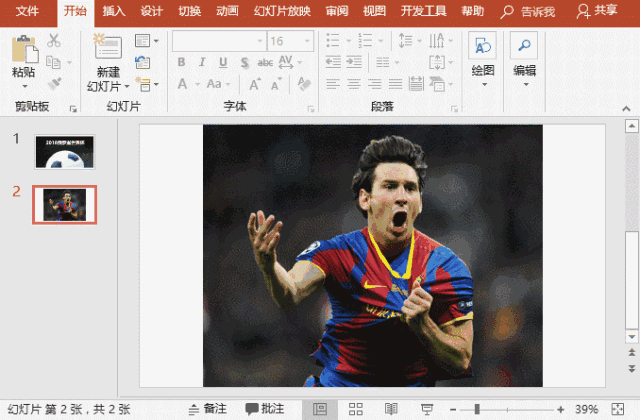This screenshot has width=640, height=420.
Task: Select slide 1 thumbnail with soccer ball
Action: click(x=64, y=152)
